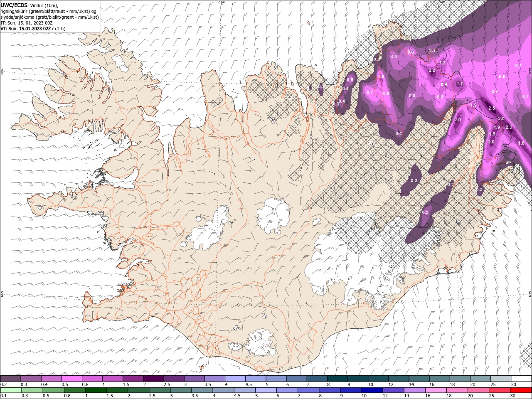532x399 pixels.
Task: Click the '15W' longitude label at the top
Action: click(441, 2)
